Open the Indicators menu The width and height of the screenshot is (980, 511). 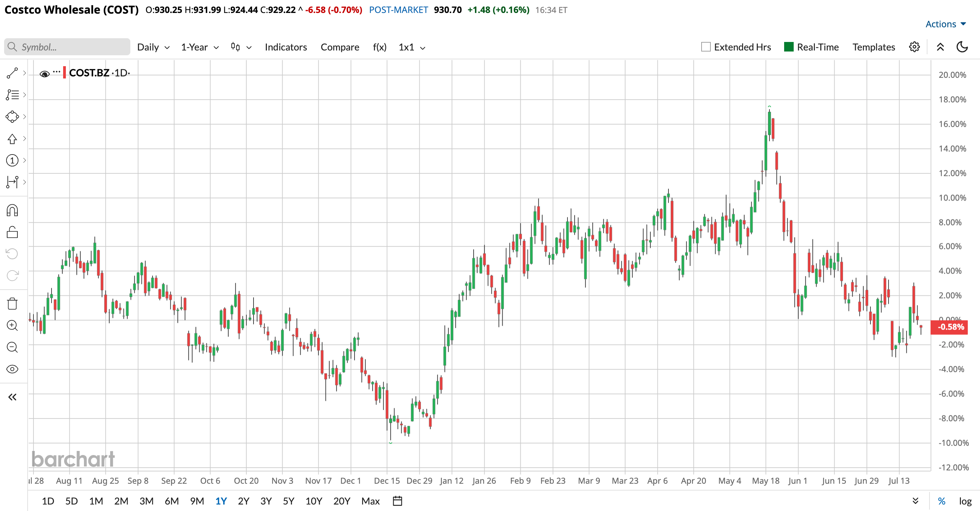coord(286,47)
